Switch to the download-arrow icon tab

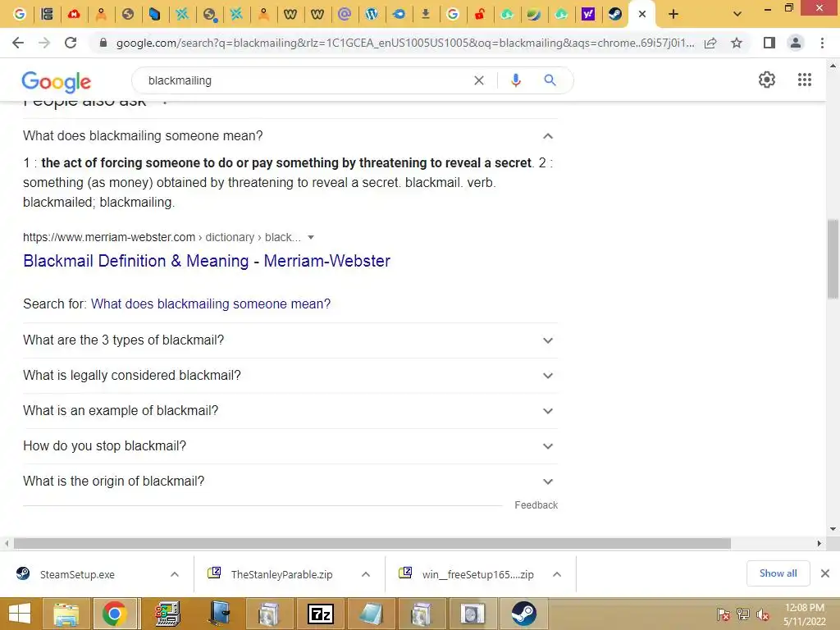[426, 15]
